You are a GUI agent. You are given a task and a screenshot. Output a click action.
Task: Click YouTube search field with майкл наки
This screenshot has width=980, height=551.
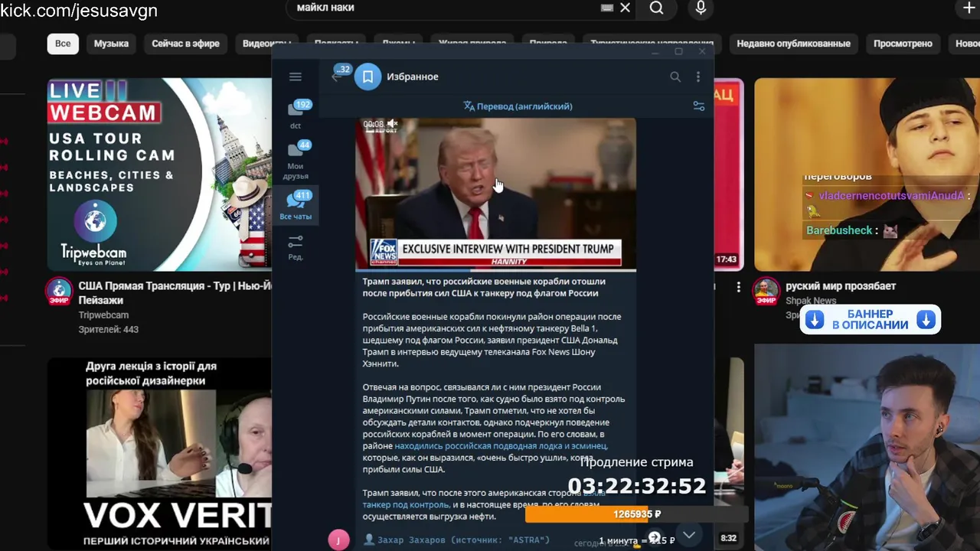point(444,8)
